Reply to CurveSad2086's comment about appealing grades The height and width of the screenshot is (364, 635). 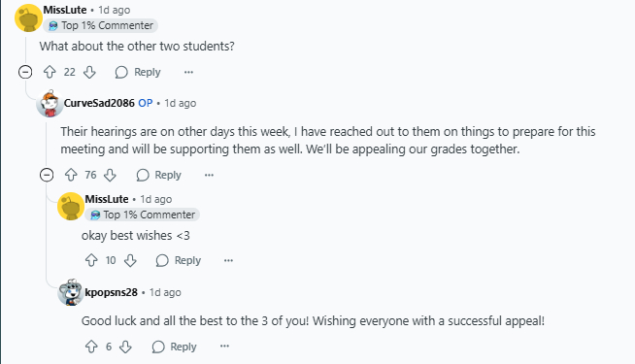159,175
